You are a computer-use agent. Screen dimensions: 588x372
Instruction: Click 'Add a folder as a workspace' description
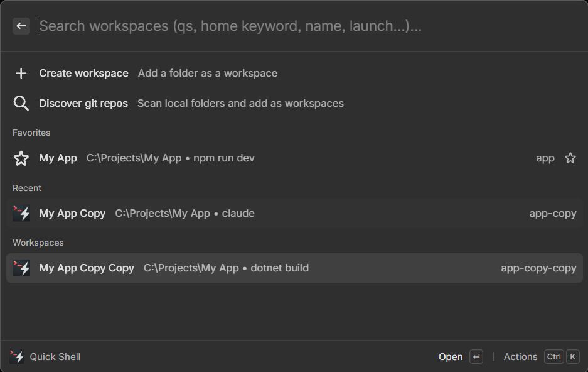coord(208,73)
